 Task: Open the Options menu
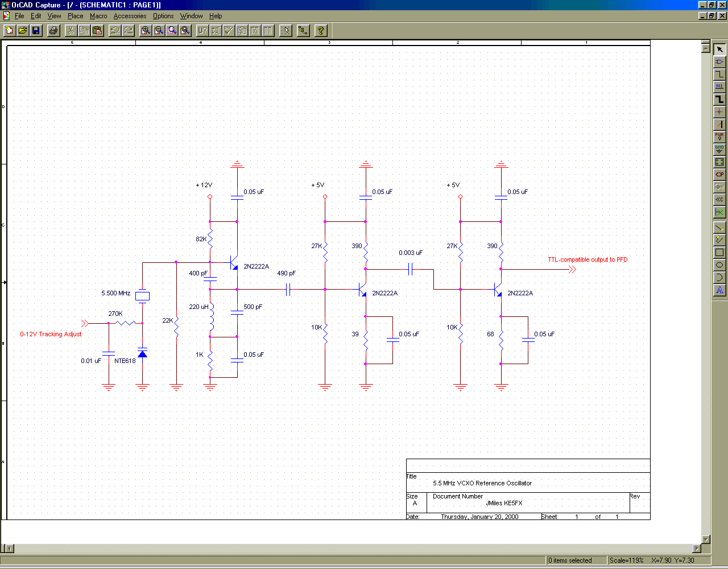pos(163,16)
